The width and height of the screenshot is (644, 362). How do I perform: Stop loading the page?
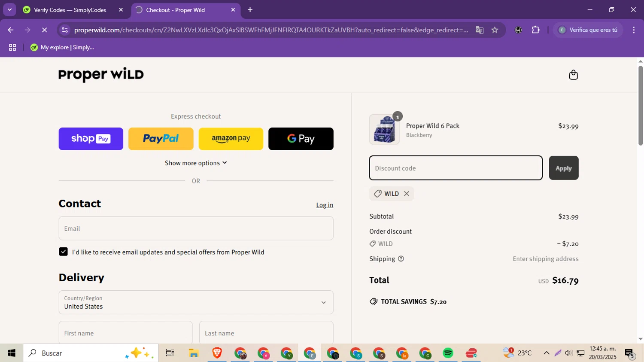point(44,30)
